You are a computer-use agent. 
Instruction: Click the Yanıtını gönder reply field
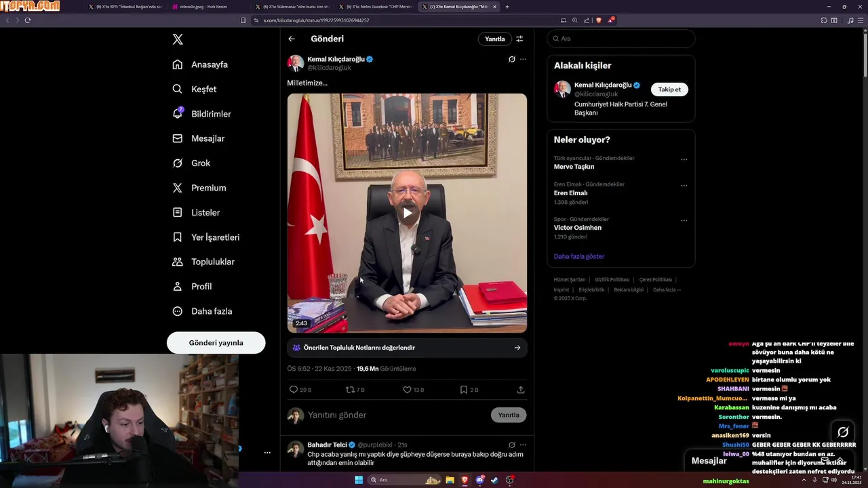397,415
